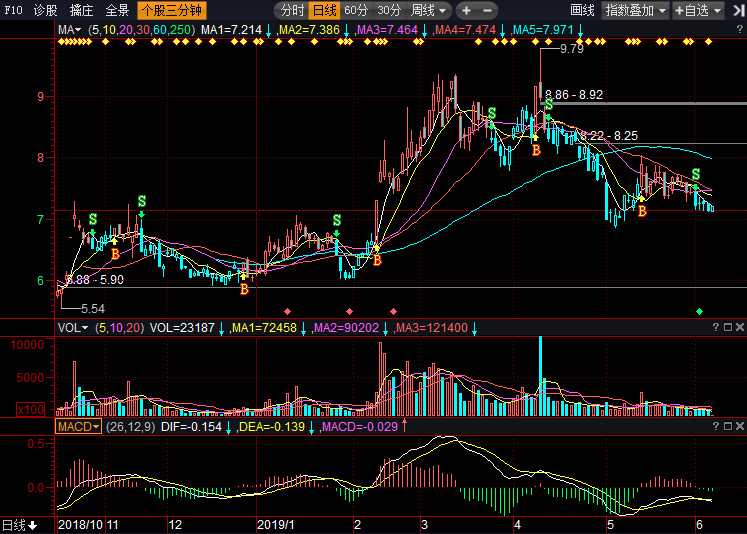Screen dimensions: 747x534
Task: Expand the 指数叠加 index overlay dropdown
Action: [x=636, y=10]
